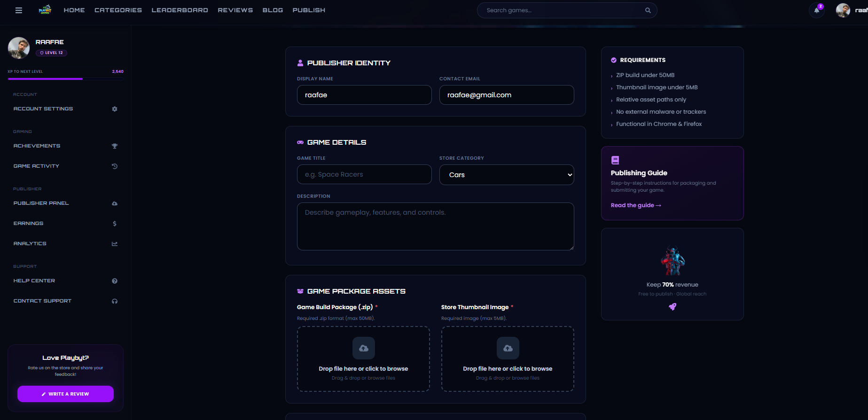The height and width of the screenshot is (420, 868).
Task: Open Game Activity in sidebar
Action: click(x=65, y=166)
